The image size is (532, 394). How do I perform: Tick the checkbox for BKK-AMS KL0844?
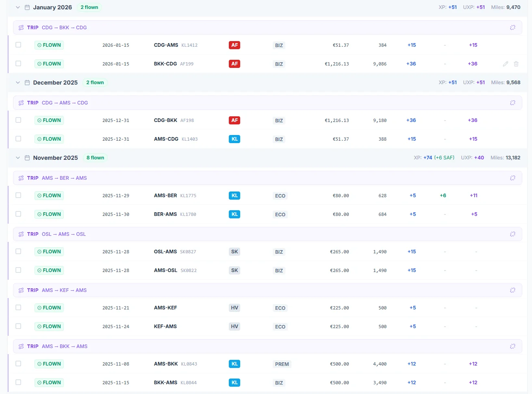coord(18,382)
